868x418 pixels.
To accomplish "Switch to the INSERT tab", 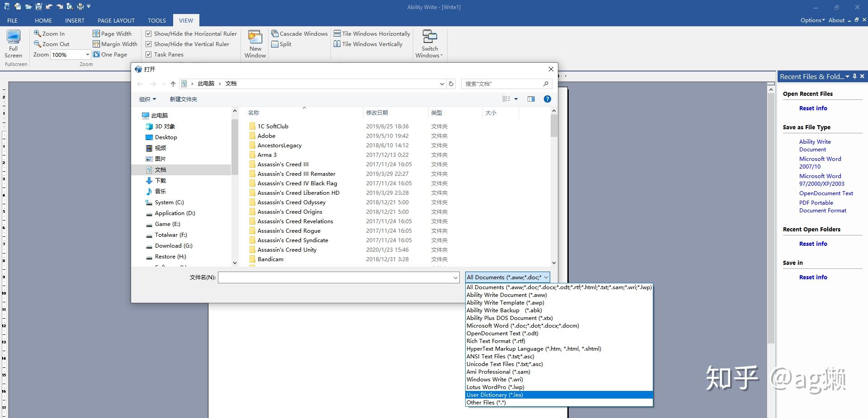I will pyautogui.click(x=75, y=20).
